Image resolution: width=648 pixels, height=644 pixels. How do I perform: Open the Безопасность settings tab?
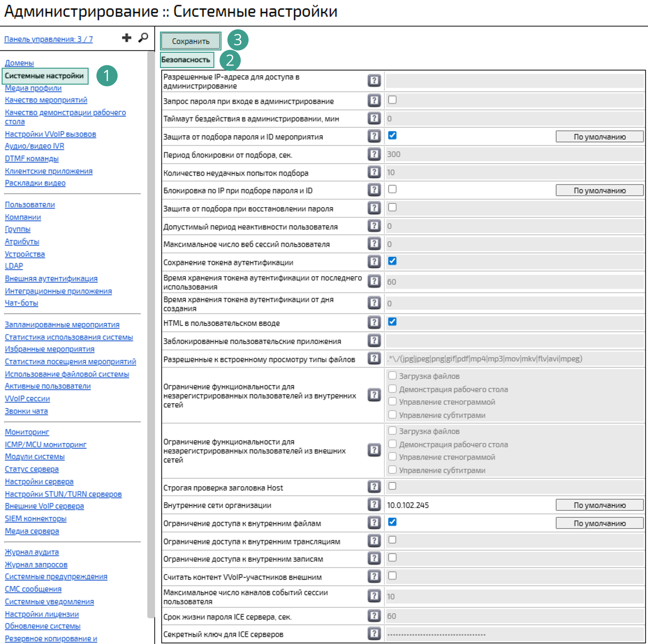click(186, 60)
